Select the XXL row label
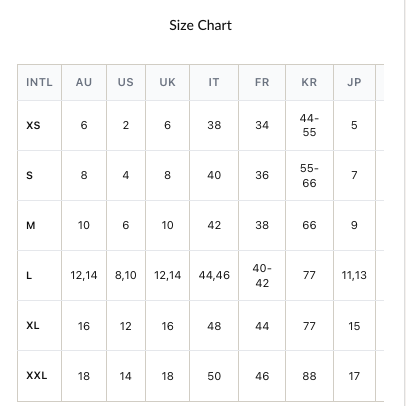This screenshot has width=406, height=406. click(x=37, y=376)
